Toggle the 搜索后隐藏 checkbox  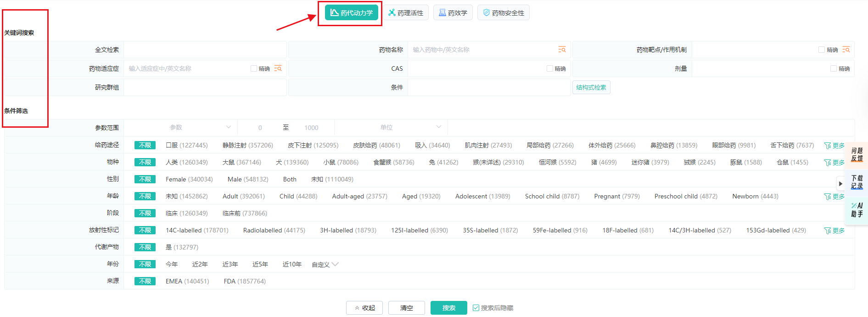(476, 308)
